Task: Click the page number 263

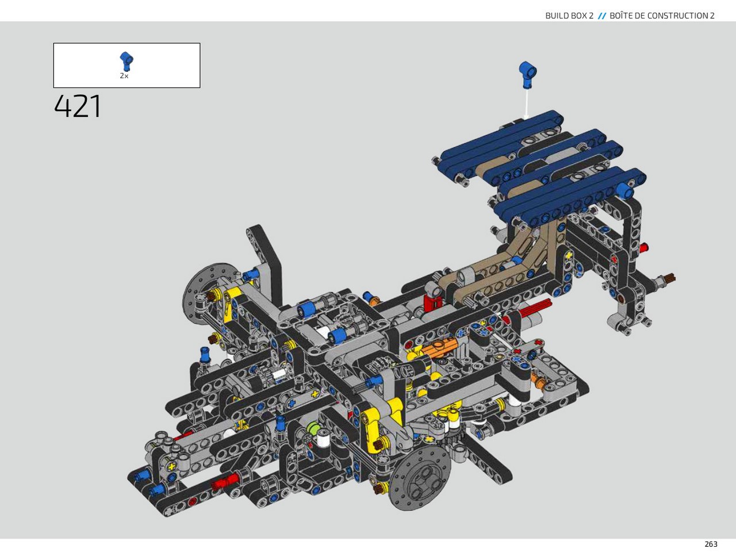Action: click(711, 544)
